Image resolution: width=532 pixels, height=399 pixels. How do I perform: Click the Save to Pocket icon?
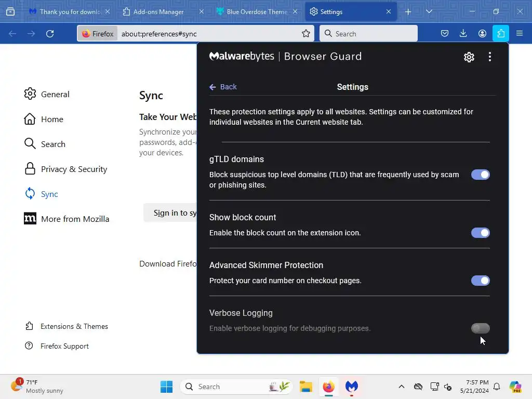(x=445, y=33)
